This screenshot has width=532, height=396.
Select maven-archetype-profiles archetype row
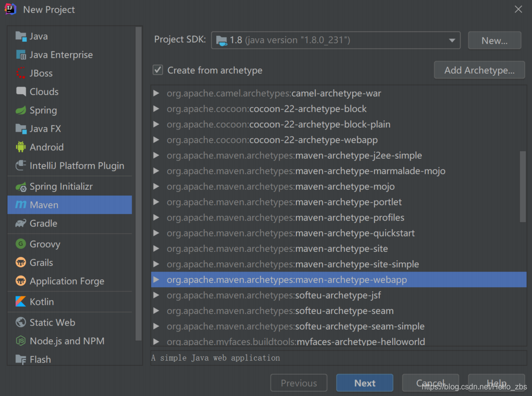tap(339, 218)
